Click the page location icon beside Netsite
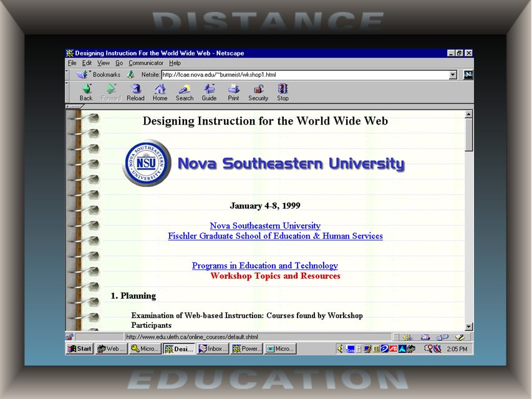 click(130, 75)
